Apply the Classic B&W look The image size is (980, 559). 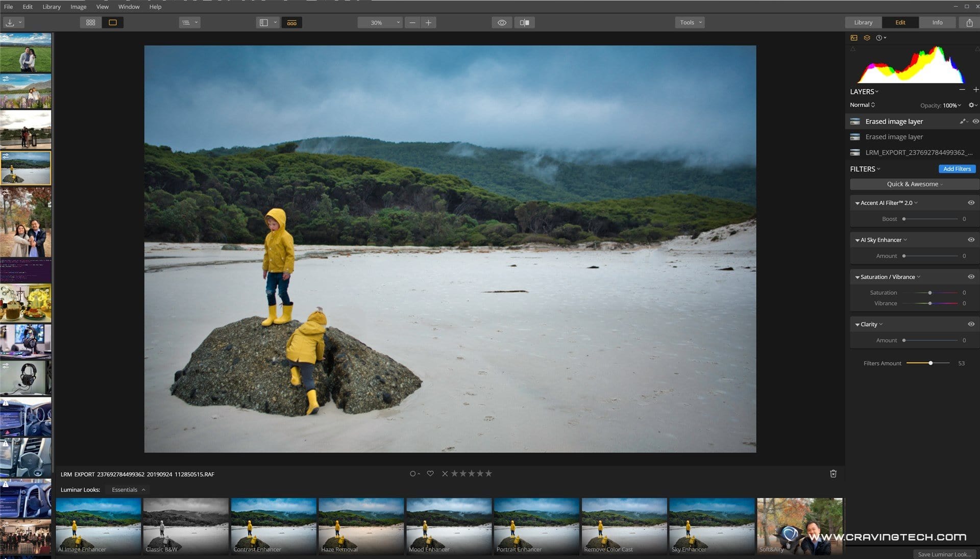tap(186, 526)
